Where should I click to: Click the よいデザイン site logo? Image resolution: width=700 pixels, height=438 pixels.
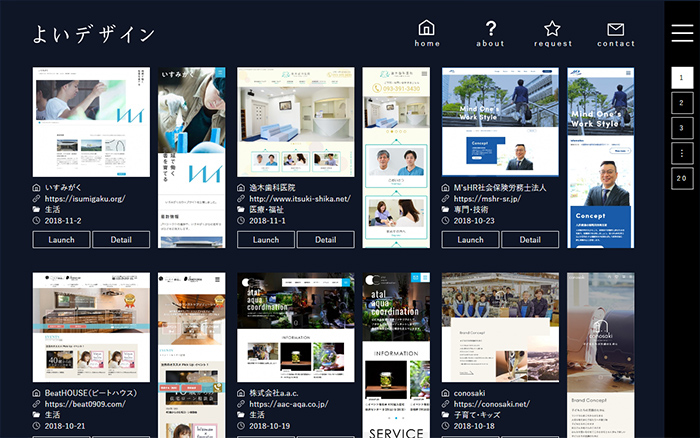point(93,34)
